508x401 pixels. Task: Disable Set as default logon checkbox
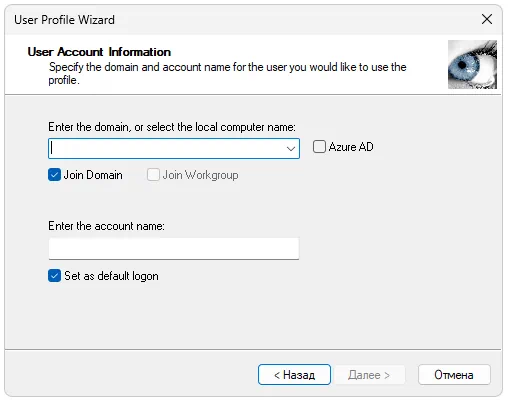[x=54, y=276]
